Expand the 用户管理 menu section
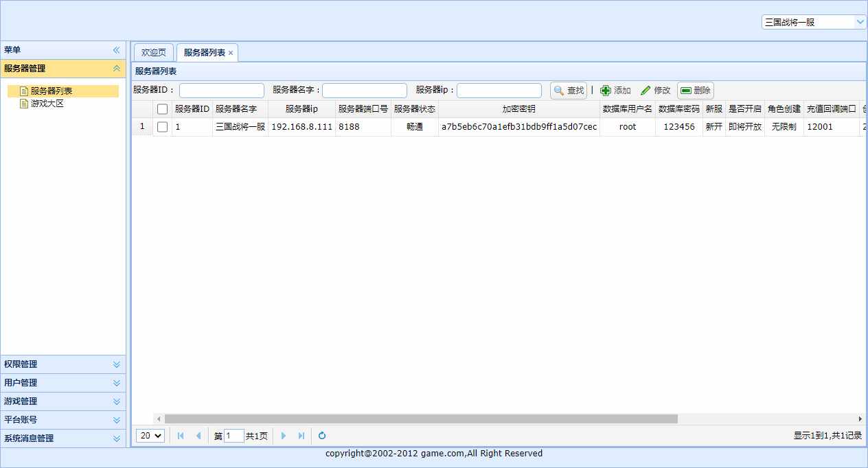This screenshot has width=868, height=468. [62, 383]
